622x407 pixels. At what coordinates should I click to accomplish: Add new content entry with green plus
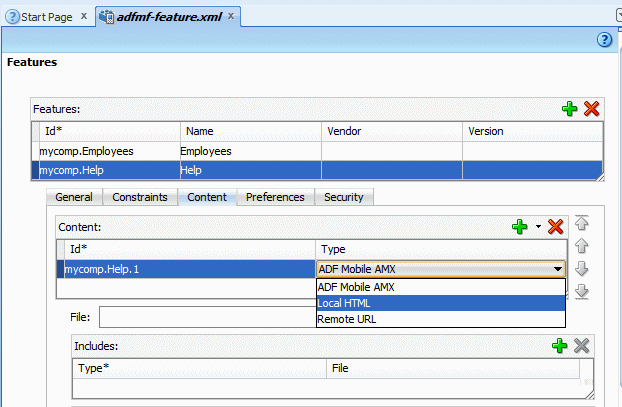click(520, 228)
